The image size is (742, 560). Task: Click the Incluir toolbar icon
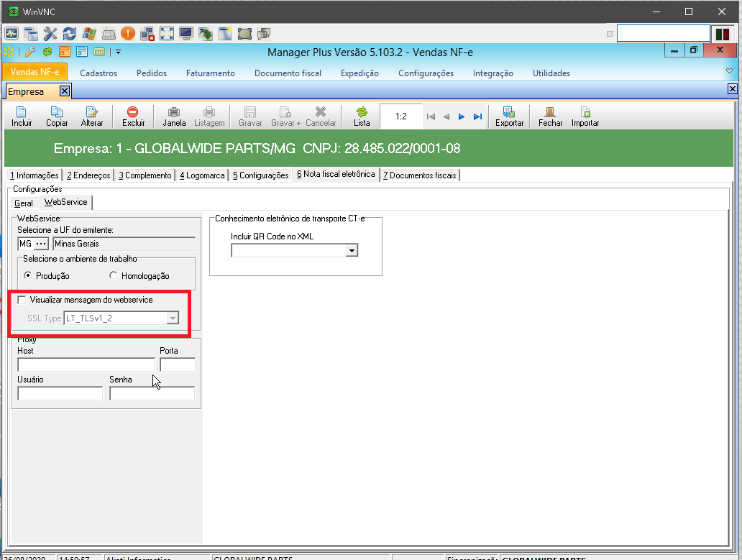pos(22,112)
